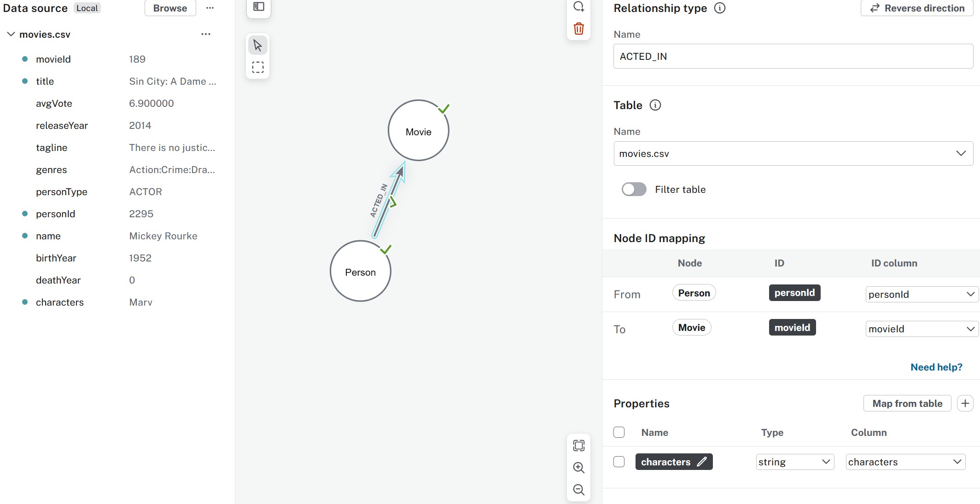Collapse the movies.csv file tree
This screenshot has width=980, height=504.
pyautogui.click(x=11, y=35)
